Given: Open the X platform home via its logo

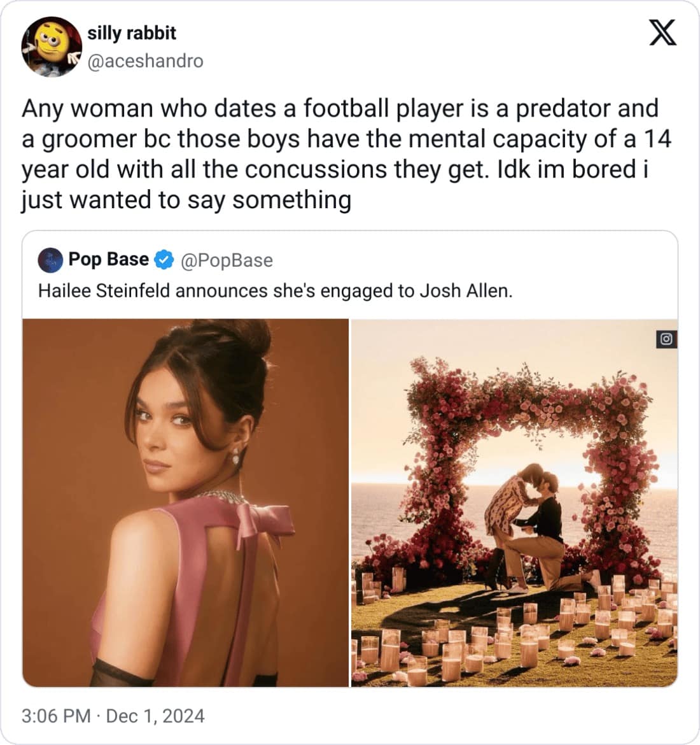Looking at the screenshot, I should (662, 33).
